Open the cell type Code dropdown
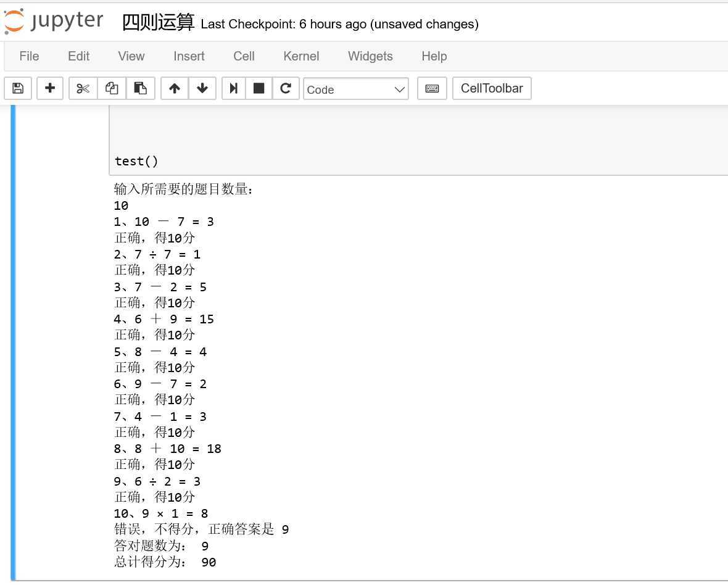Image resolution: width=728 pixels, height=585 pixels. (355, 89)
